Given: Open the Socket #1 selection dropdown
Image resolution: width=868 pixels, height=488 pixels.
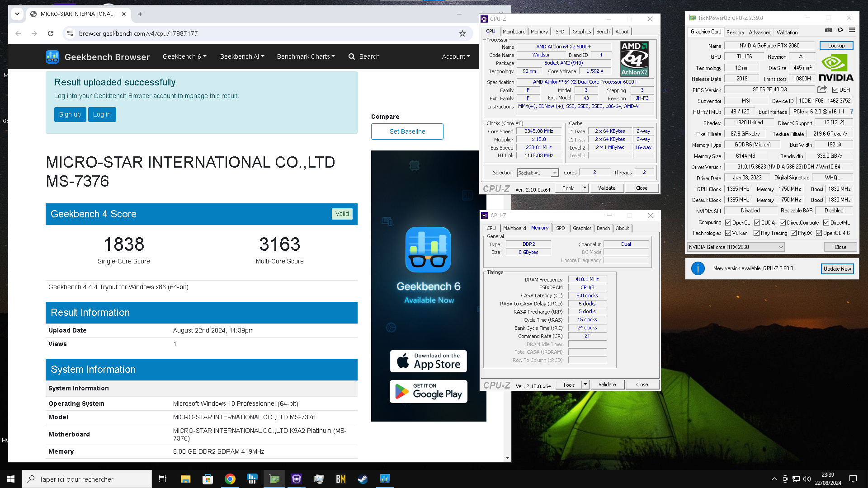Looking at the screenshot, I should coord(538,173).
